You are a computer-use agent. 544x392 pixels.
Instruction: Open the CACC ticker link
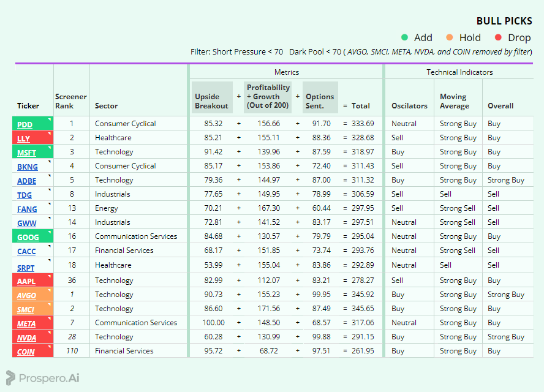(x=26, y=252)
